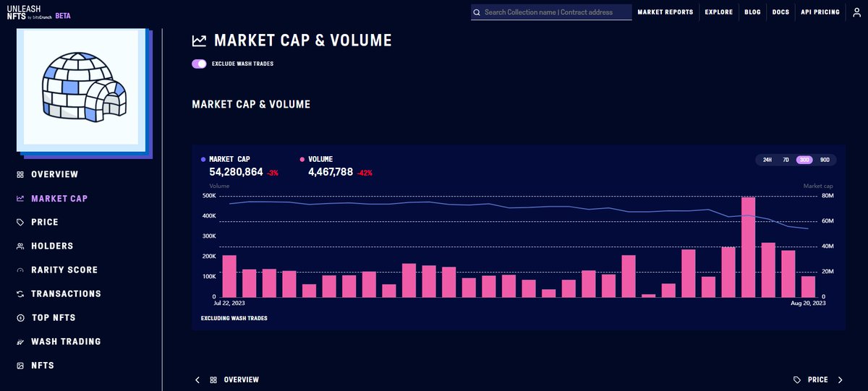This screenshot has height=391, width=868.
Task: Open the Blog link in header
Action: 752,12
